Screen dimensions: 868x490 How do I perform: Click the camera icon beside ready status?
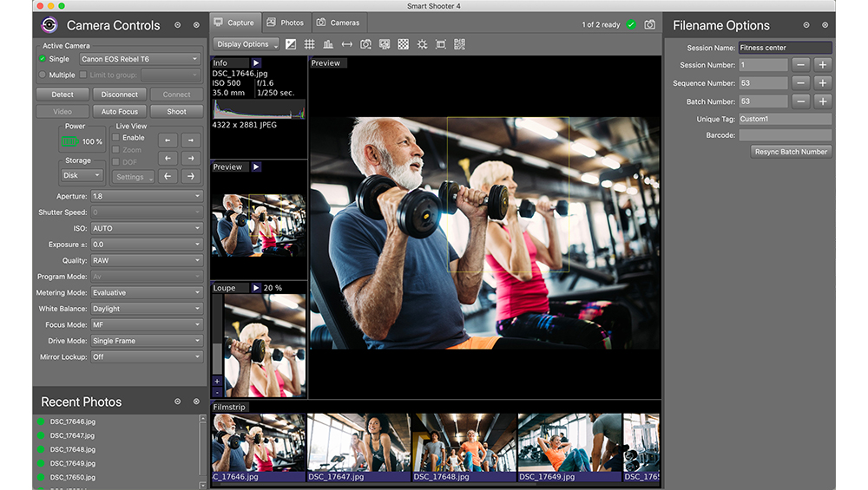point(649,24)
